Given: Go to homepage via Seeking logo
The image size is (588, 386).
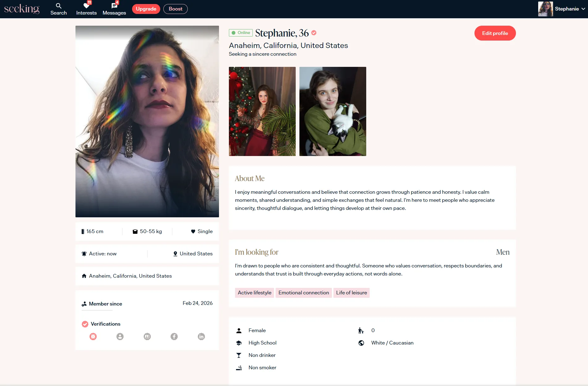Looking at the screenshot, I should tap(22, 9).
